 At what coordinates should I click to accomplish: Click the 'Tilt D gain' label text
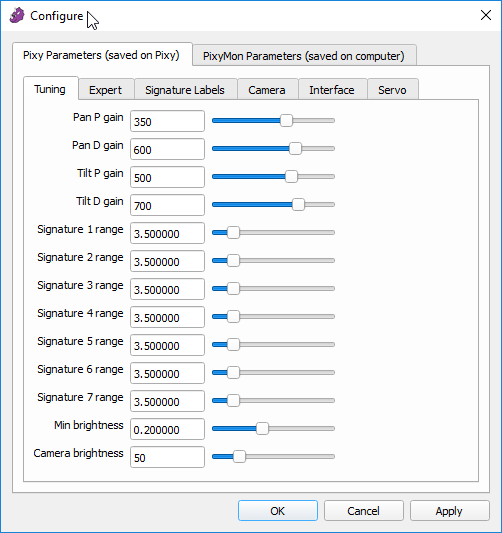(x=100, y=201)
